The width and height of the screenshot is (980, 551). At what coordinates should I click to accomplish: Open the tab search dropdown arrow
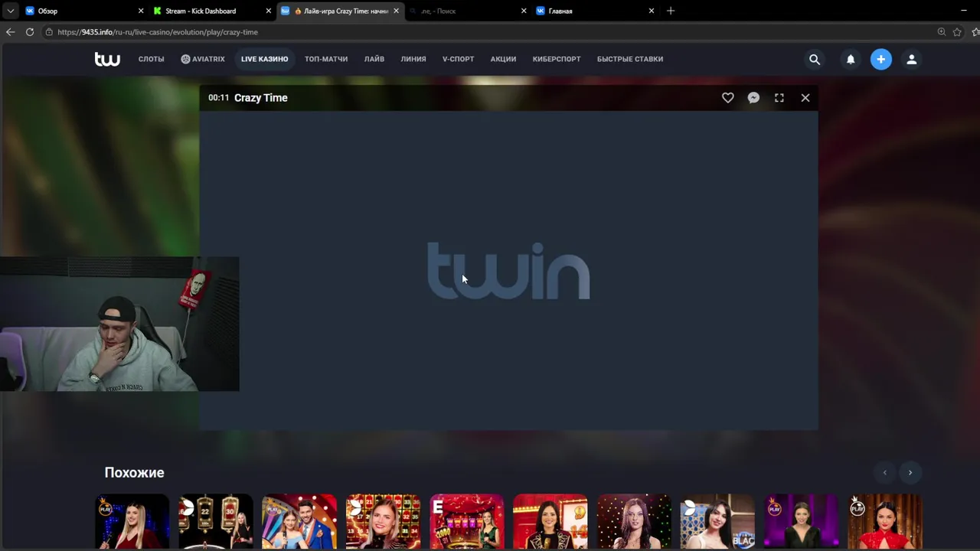10,11
